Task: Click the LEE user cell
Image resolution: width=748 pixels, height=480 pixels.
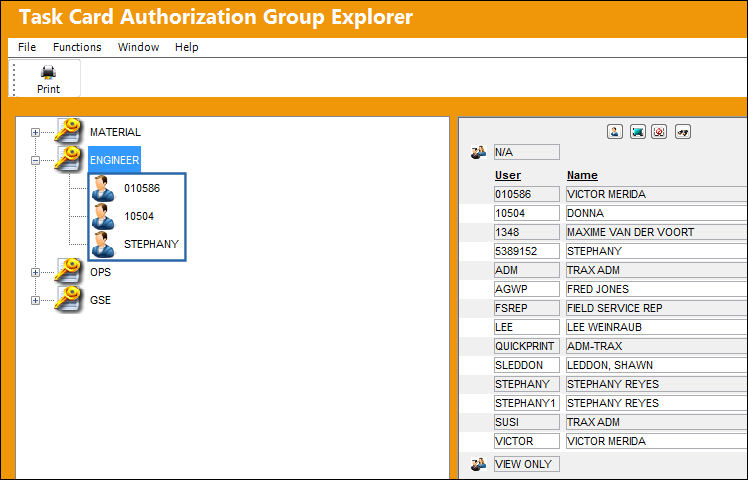Action: coord(527,327)
